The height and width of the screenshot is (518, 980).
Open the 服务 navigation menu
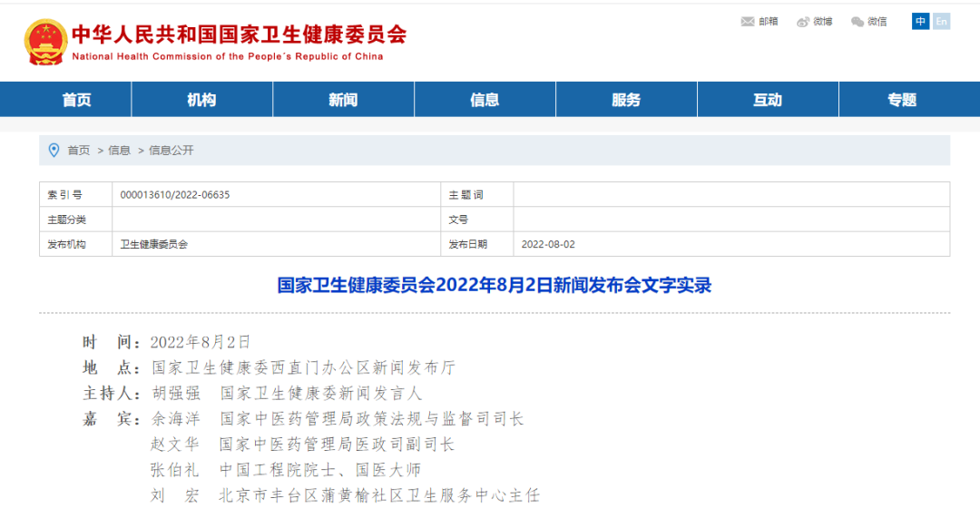click(626, 100)
